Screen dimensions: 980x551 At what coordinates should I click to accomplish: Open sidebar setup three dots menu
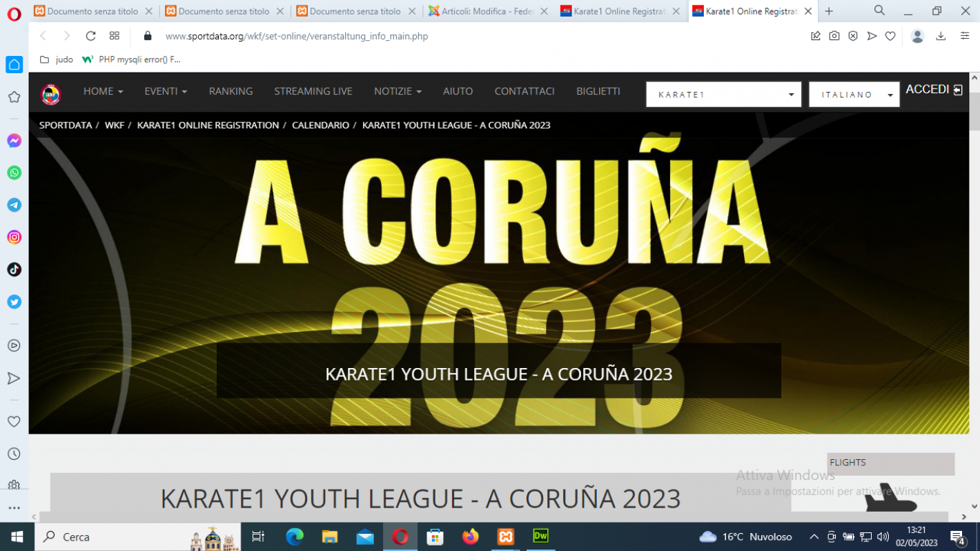coord(14,507)
